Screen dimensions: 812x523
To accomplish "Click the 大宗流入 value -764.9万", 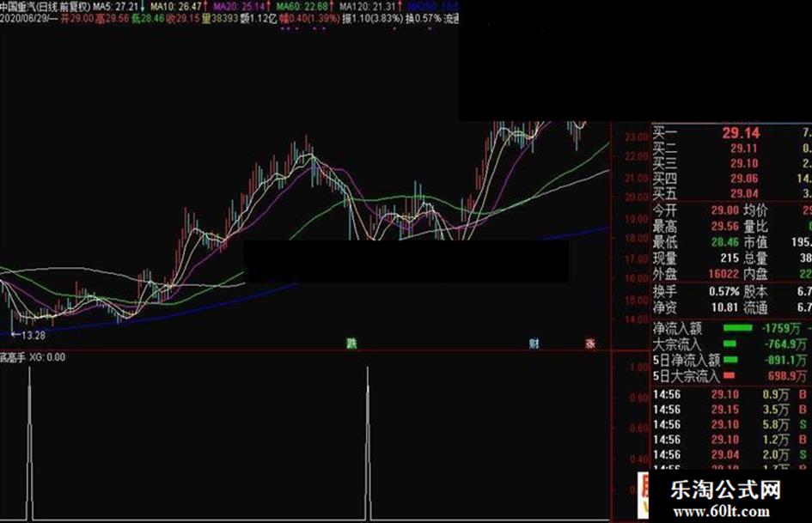I will tap(786, 344).
